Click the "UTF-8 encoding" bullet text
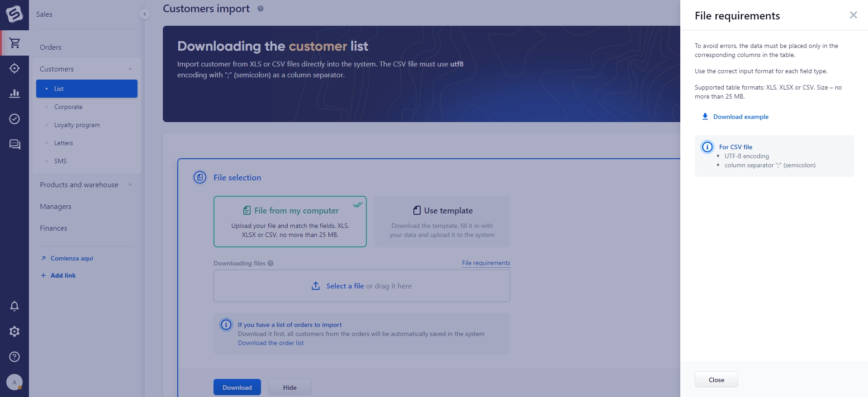Image resolution: width=868 pixels, height=397 pixels. pyautogui.click(x=747, y=156)
